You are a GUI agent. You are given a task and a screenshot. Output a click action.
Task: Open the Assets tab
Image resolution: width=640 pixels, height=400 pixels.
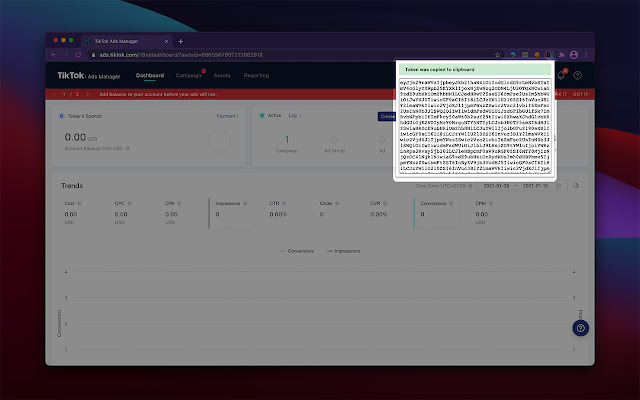point(222,76)
